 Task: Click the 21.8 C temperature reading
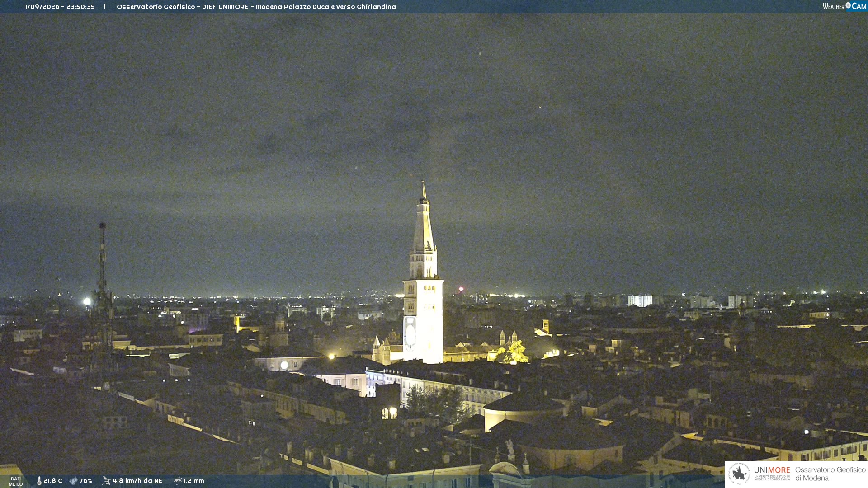click(53, 481)
